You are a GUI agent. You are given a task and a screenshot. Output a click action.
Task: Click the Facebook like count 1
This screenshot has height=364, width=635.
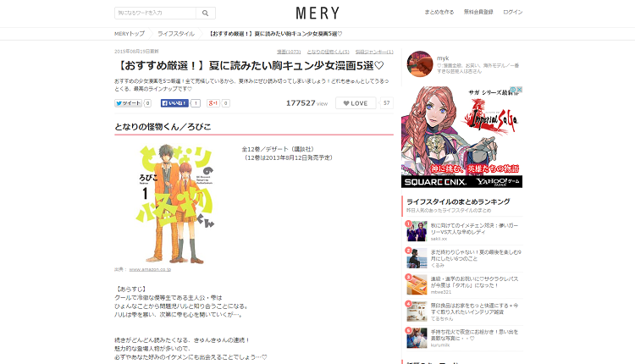pos(196,103)
